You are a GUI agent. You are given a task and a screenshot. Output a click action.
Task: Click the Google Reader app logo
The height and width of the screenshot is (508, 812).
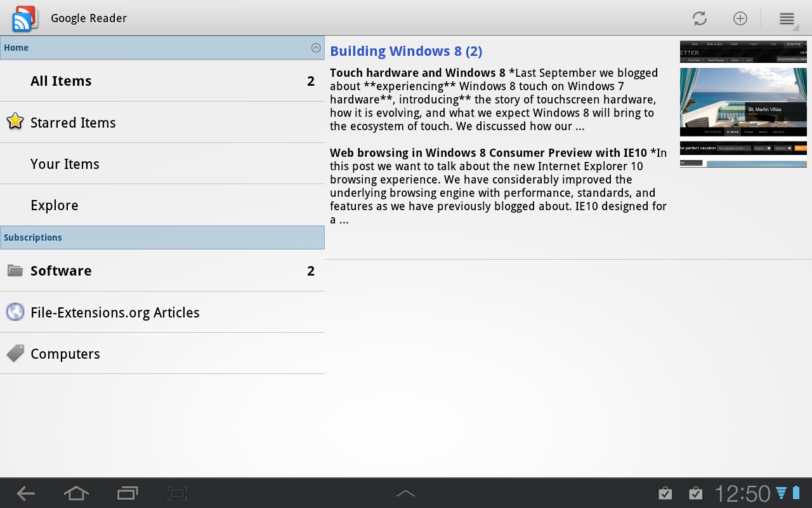point(25,18)
